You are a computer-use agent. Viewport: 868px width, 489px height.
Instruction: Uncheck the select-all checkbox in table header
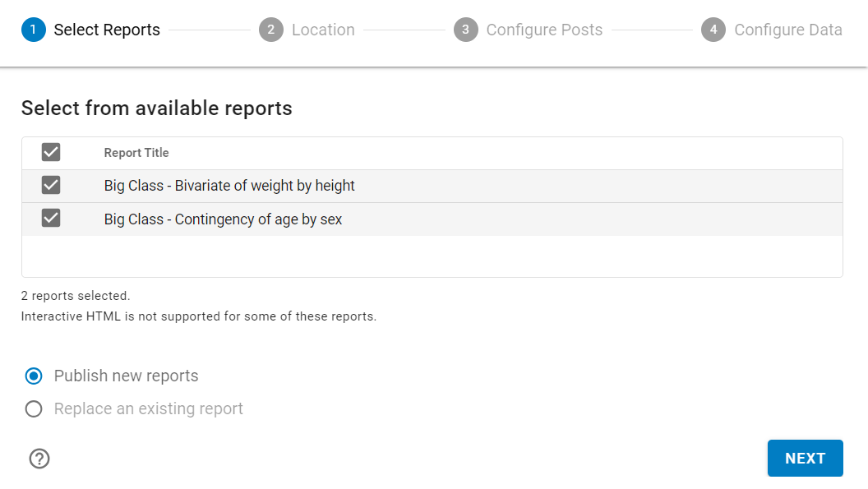click(x=51, y=152)
